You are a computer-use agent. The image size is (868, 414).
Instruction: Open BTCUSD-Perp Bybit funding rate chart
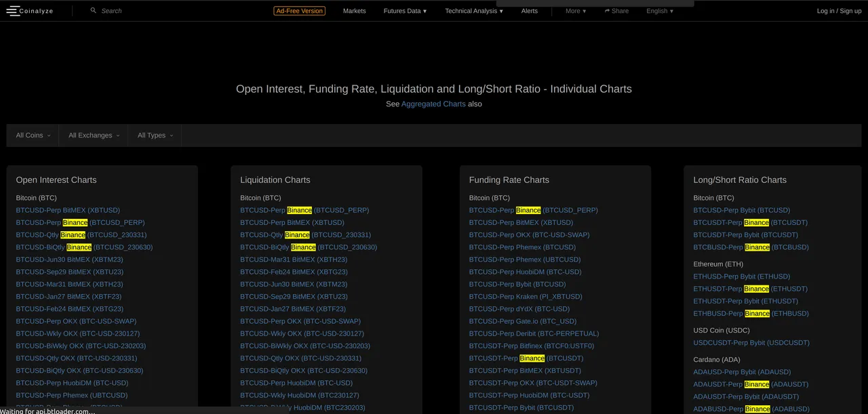[x=517, y=284]
